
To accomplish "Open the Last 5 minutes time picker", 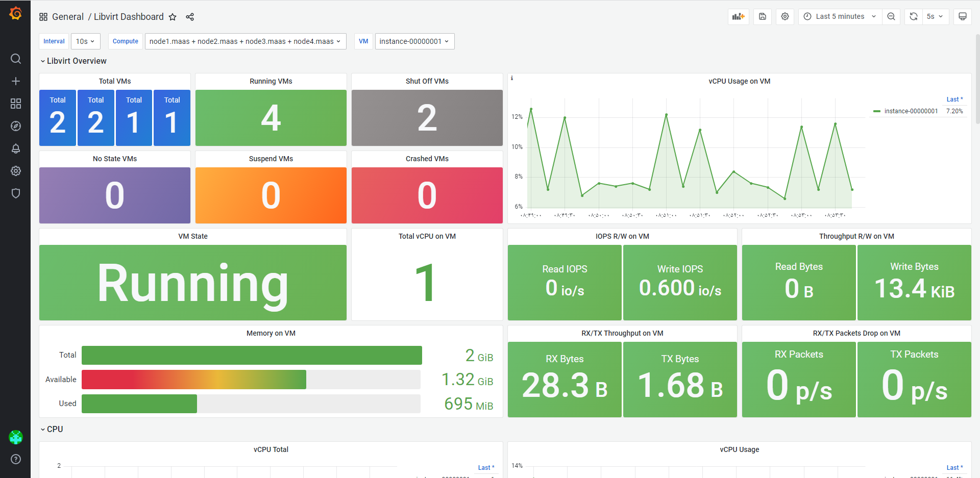I will [840, 16].
